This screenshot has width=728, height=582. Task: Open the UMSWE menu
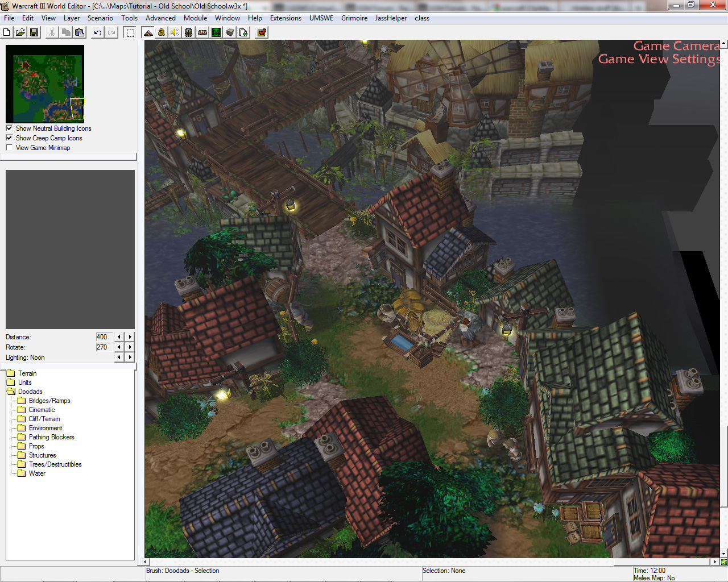coord(321,18)
